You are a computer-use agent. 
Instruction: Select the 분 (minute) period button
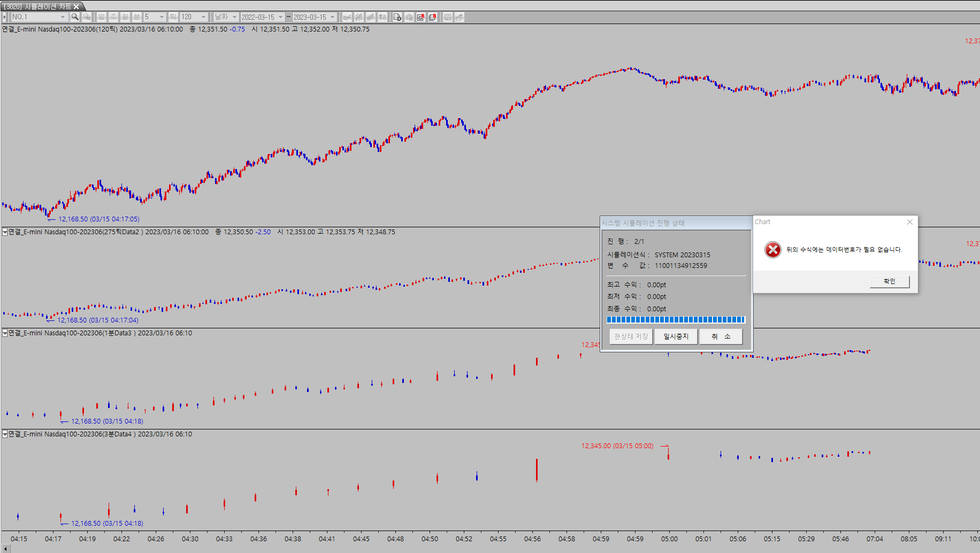136,17
